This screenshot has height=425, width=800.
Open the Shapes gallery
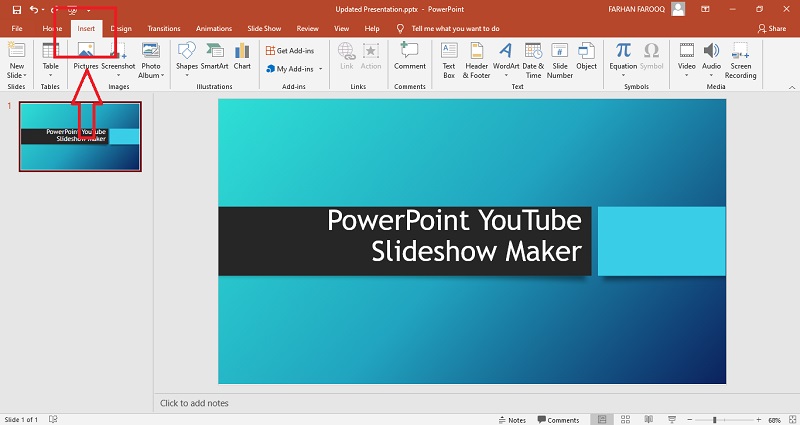click(x=187, y=60)
